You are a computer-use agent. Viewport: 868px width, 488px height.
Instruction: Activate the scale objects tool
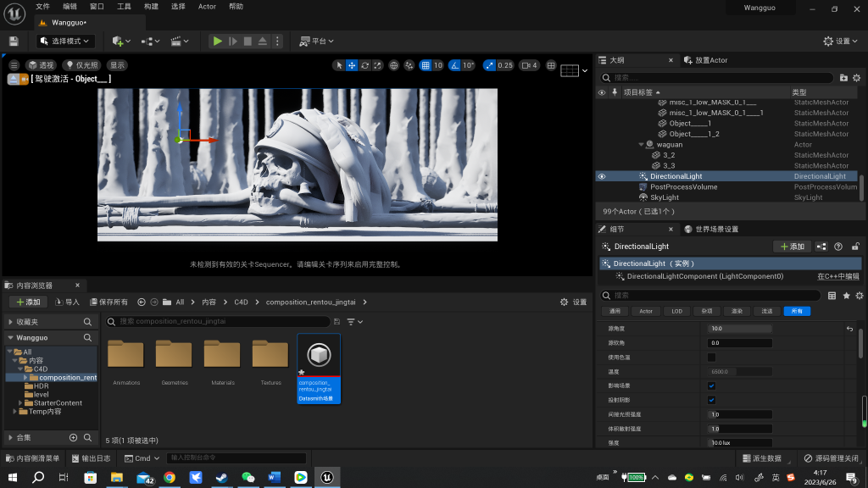(x=377, y=65)
